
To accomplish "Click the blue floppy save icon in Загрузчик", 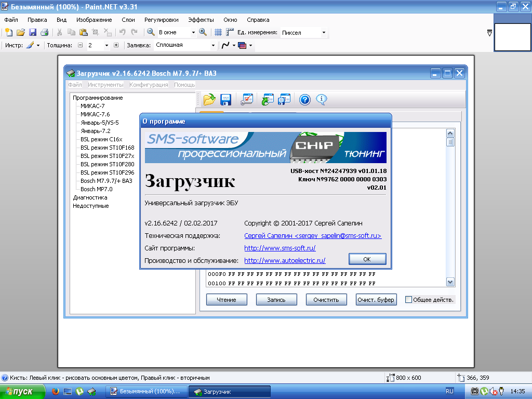I will [226, 99].
